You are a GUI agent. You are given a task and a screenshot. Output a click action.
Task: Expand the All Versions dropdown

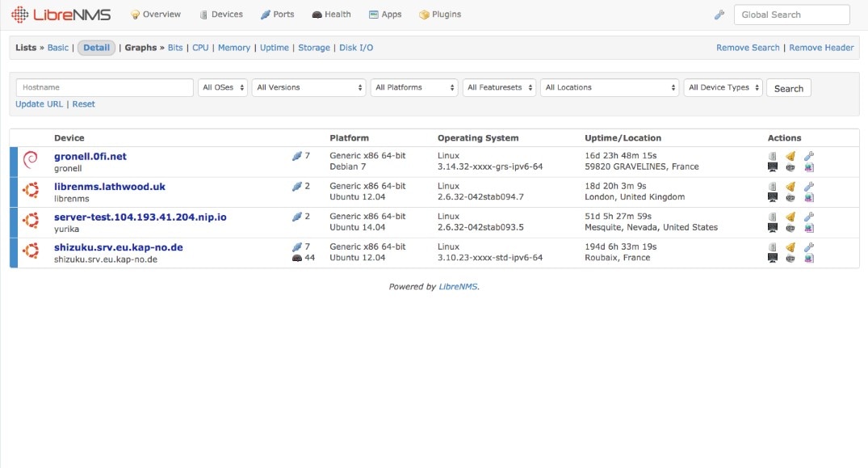pyautogui.click(x=309, y=87)
